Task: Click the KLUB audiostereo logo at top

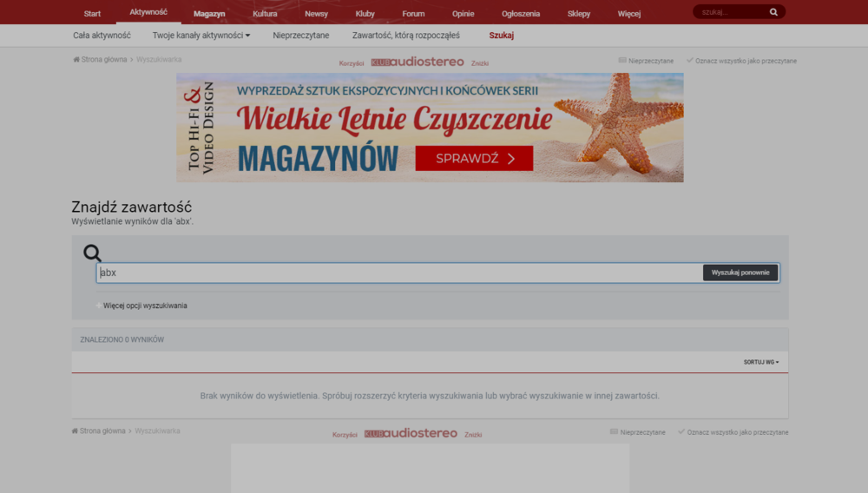Action: click(418, 62)
